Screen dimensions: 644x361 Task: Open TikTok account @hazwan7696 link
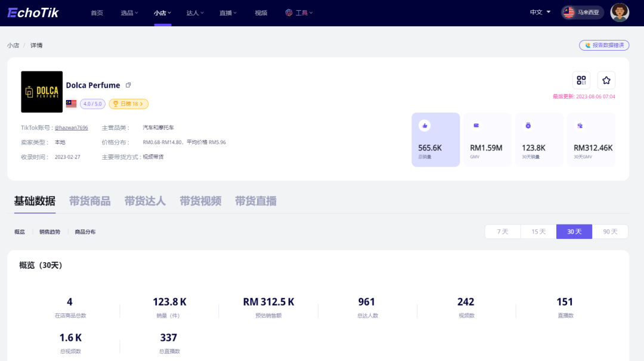71,127
